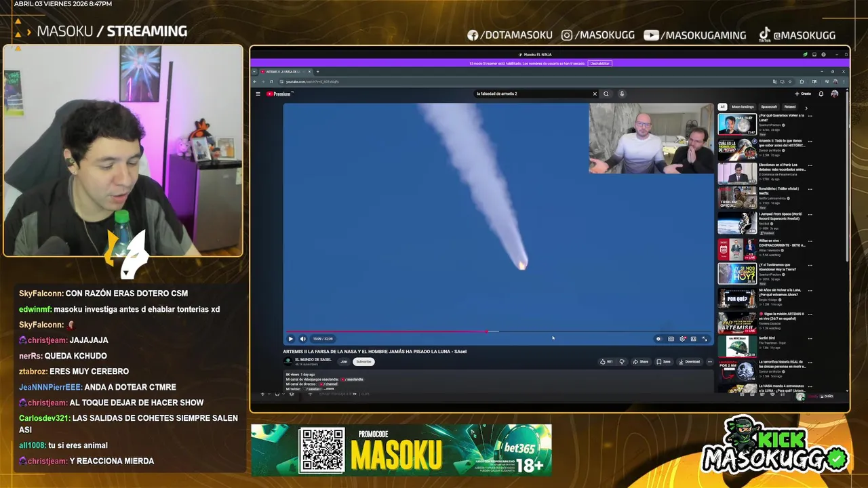Image resolution: width=868 pixels, height=488 pixels.
Task: Clear the YouTube search box text
Action: click(x=595, y=94)
